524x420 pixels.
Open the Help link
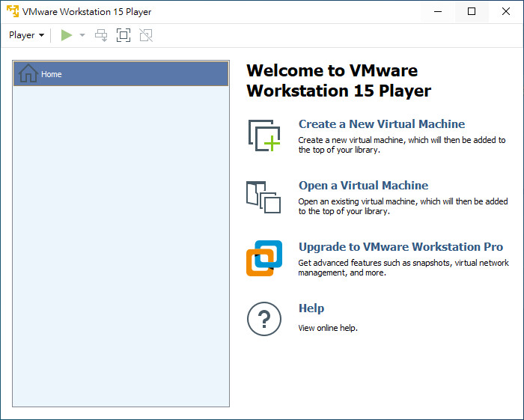[x=311, y=308]
